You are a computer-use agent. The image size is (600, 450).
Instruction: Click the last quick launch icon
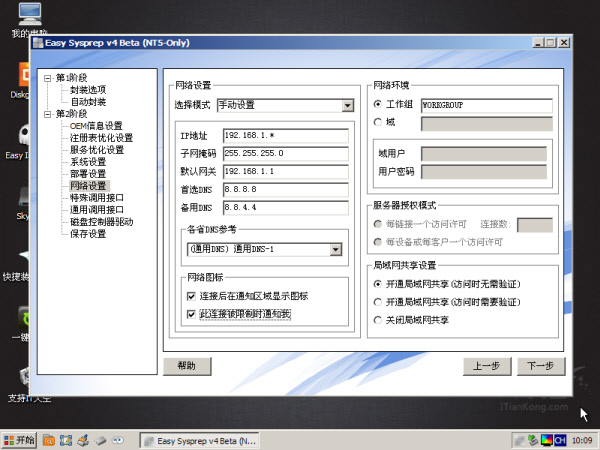[117, 440]
